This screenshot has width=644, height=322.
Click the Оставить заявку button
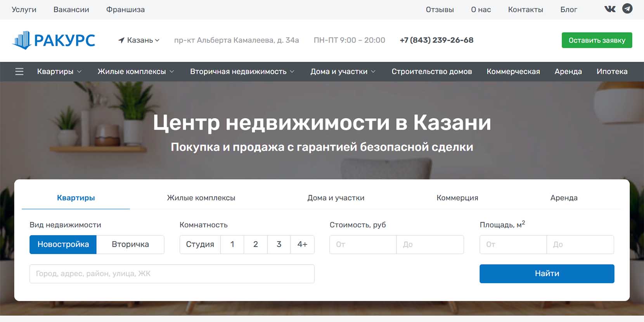click(597, 40)
